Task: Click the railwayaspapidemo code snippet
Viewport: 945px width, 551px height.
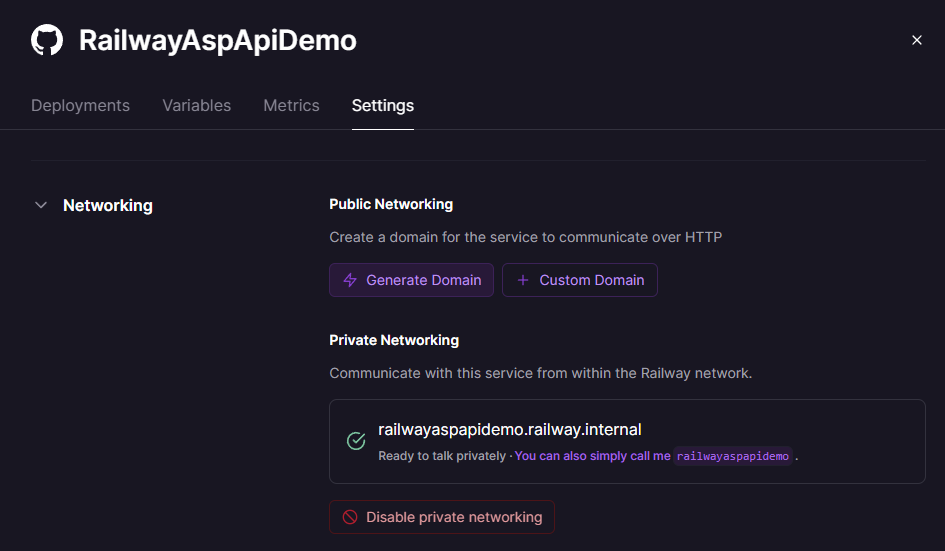Action: pos(733,456)
